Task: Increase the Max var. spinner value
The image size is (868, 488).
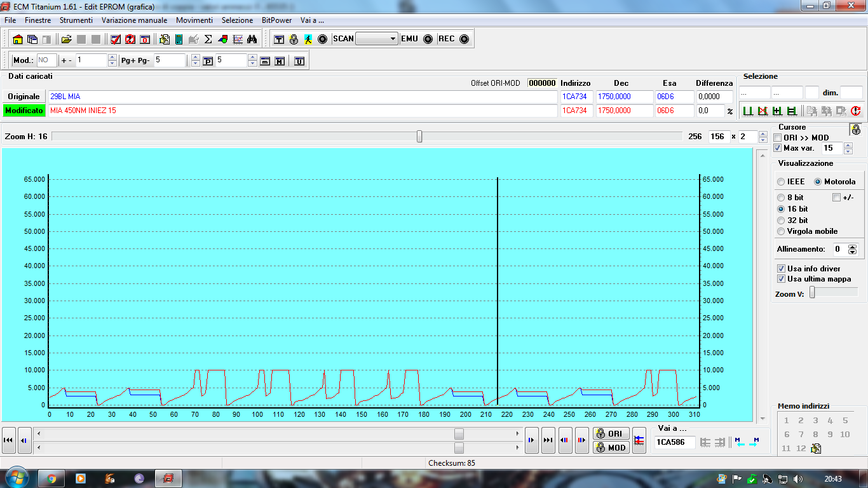Action: tap(847, 145)
